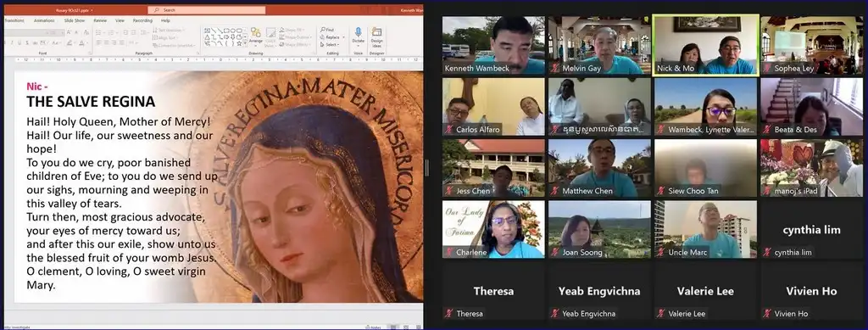Screen dimensions: 868x330
Task: Click the Find icon in Editing group
Action: (323, 30)
